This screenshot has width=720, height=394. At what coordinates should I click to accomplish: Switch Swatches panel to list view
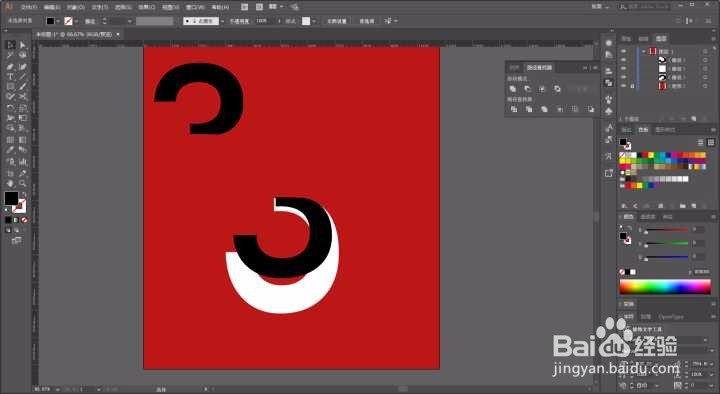[701, 142]
